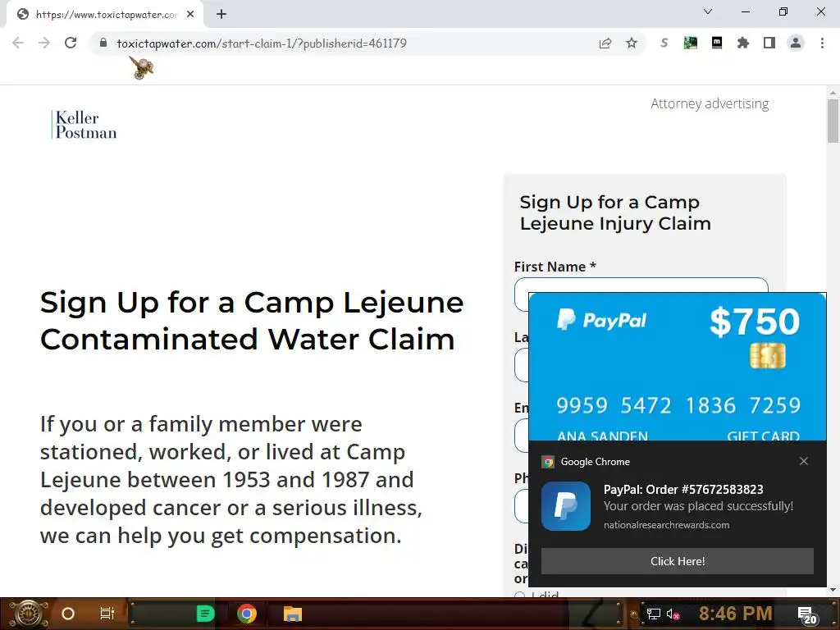Open Chrome's three-dot menu
This screenshot has height=630, width=840.
pyautogui.click(x=822, y=43)
